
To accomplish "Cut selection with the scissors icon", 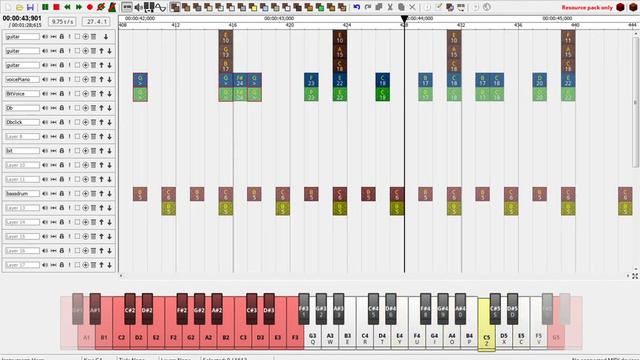I will (x=390, y=7).
